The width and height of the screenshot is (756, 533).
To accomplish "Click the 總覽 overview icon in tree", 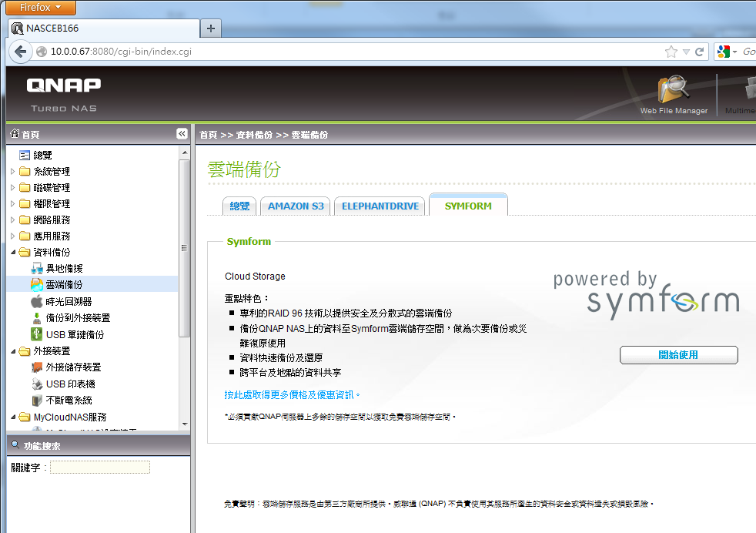I will pos(24,156).
